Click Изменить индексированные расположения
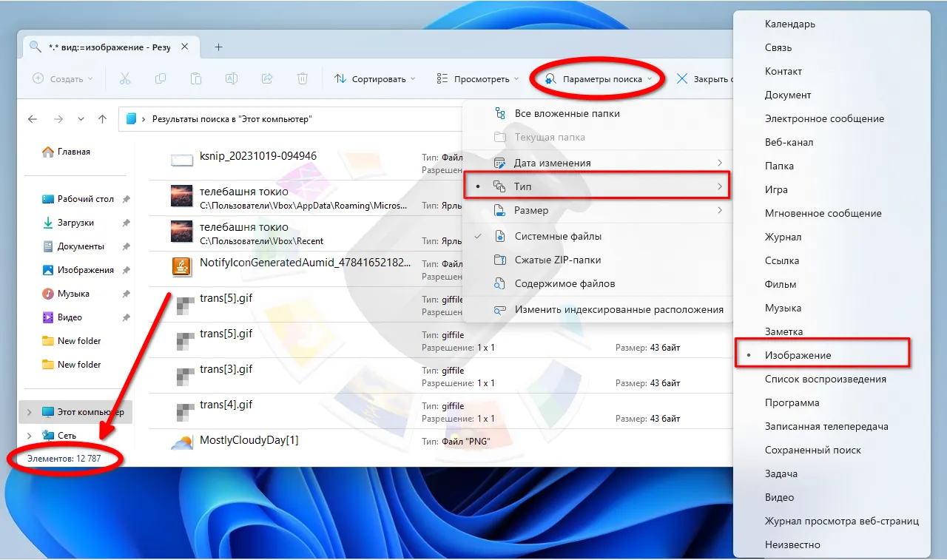The image size is (947, 560). click(619, 310)
